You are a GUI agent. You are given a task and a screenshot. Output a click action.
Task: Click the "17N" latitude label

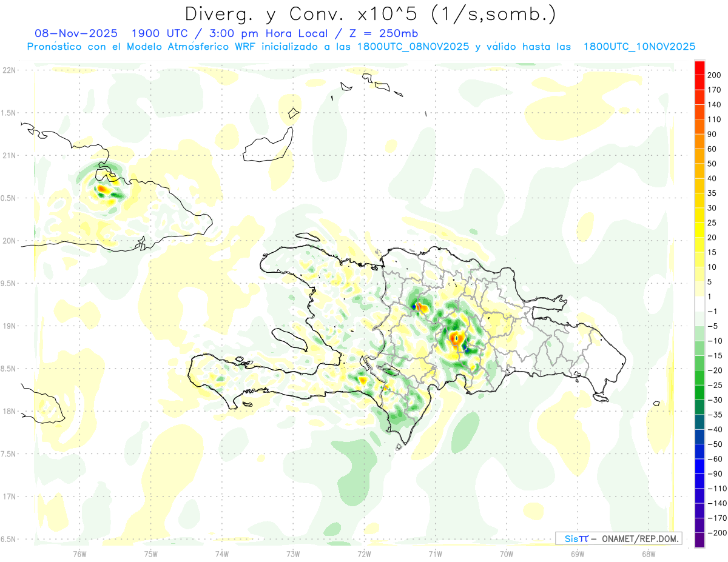pyautogui.click(x=8, y=497)
